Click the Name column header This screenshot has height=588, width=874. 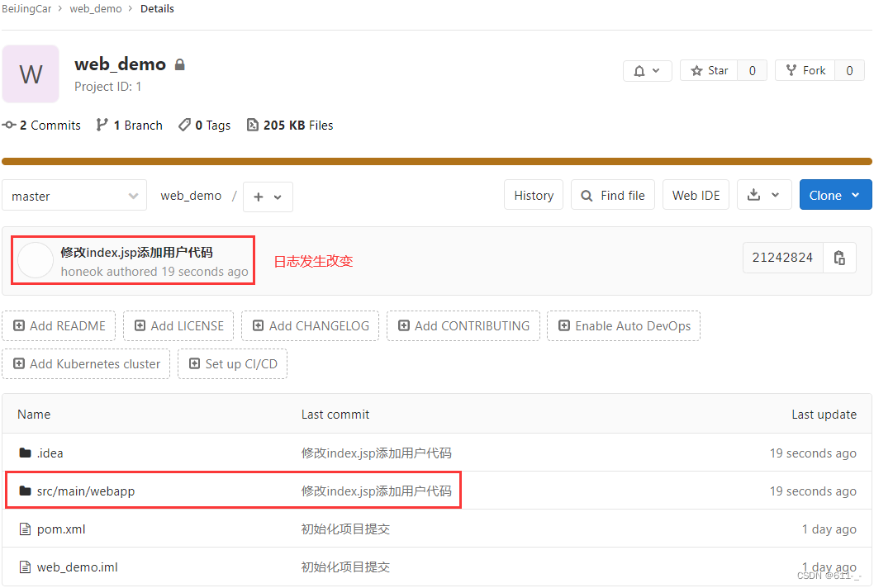click(34, 414)
